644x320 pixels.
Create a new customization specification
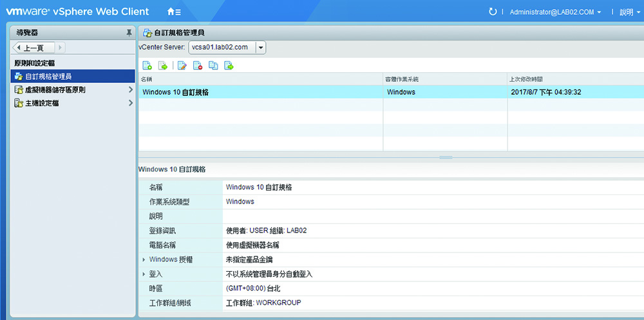point(147,65)
